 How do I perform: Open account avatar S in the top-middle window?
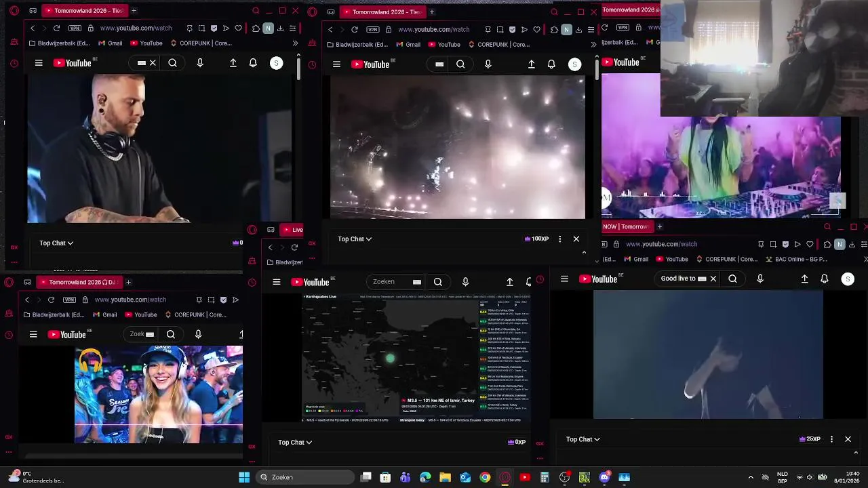(574, 64)
